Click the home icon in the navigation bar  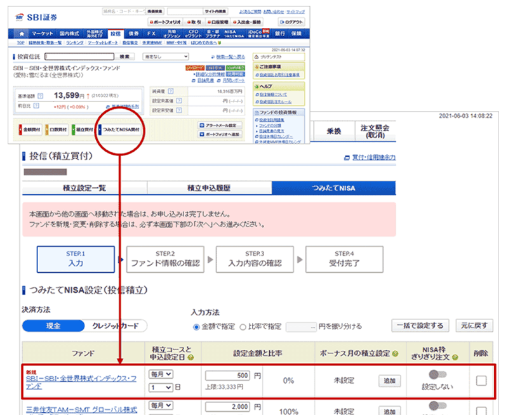point(22,34)
